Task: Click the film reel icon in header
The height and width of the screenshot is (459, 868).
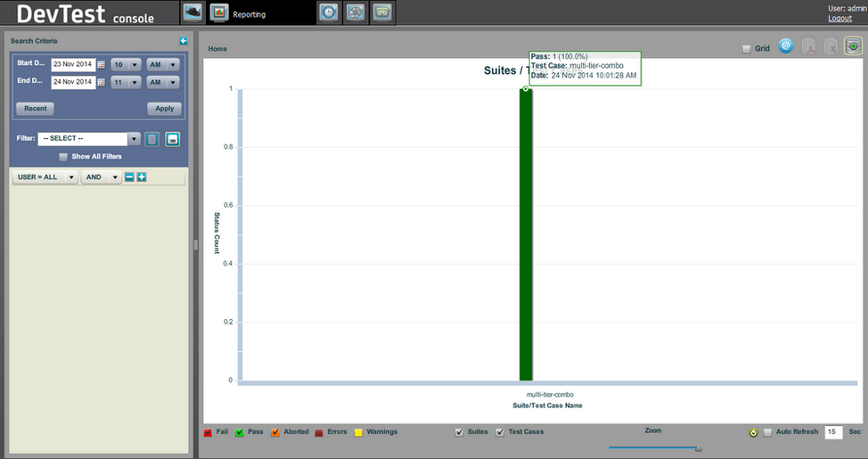Action: tap(356, 12)
